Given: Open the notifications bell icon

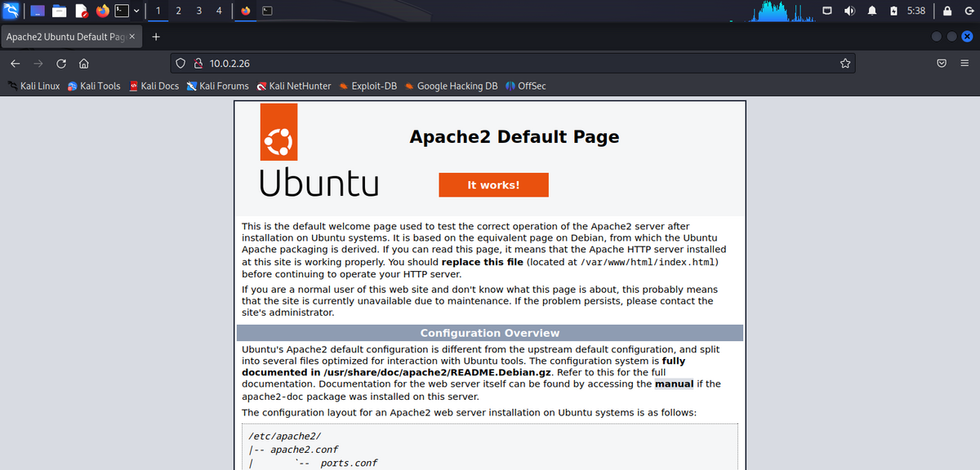Looking at the screenshot, I should pyautogui.click(x=872, y=11).
